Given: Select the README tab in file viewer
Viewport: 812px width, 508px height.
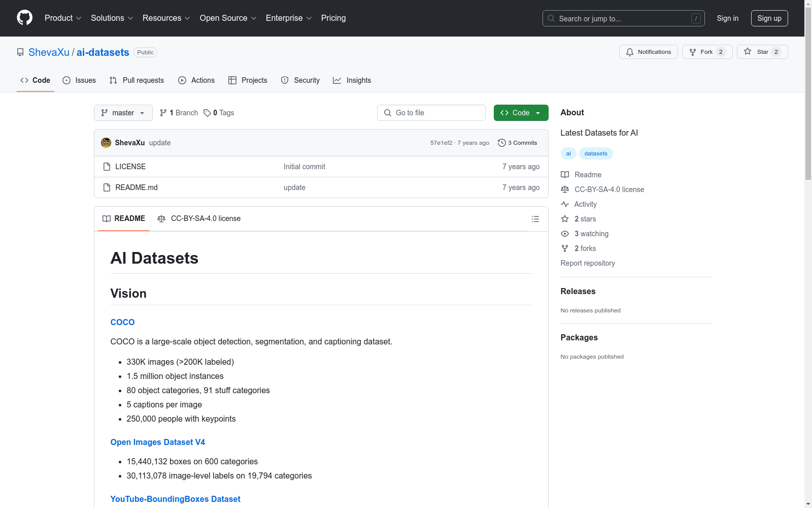Looking at the screenshot, I should coord(124,218).
